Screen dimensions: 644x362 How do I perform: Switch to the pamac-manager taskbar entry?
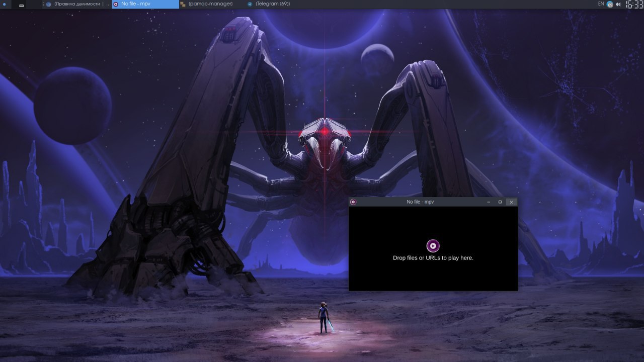pyautogui.click(x=212, y=4)
